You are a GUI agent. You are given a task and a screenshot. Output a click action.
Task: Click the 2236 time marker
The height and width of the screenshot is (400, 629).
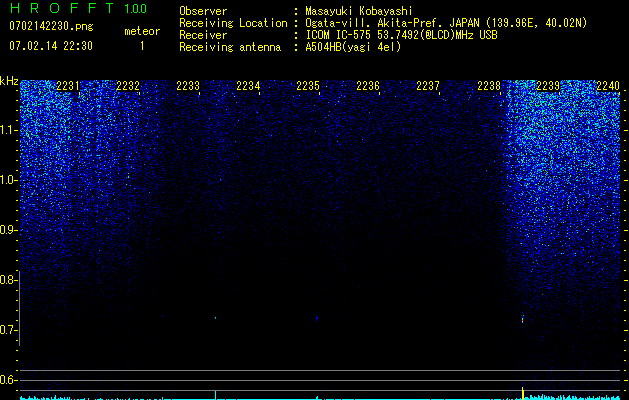tap(368, 86)
